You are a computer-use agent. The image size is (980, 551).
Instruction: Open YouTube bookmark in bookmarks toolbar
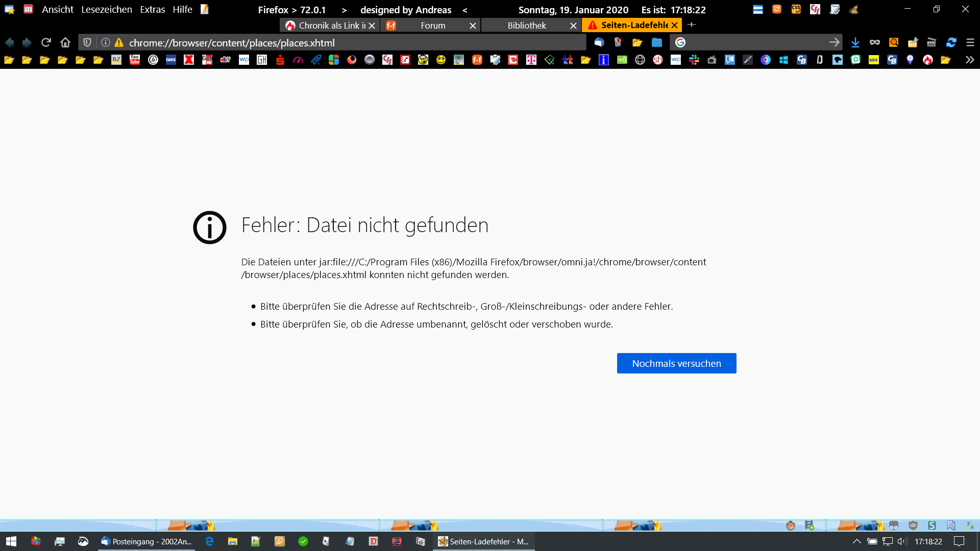click(135, 60)
